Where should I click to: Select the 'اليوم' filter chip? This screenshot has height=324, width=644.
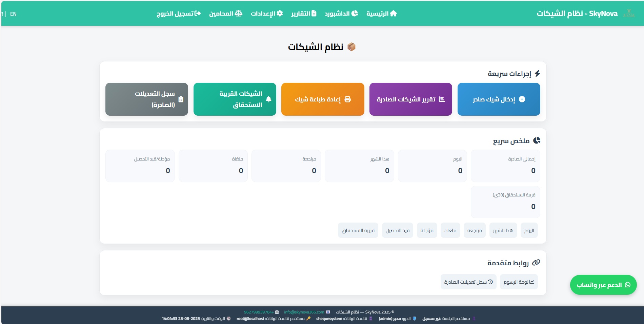[x=529, y=231]
